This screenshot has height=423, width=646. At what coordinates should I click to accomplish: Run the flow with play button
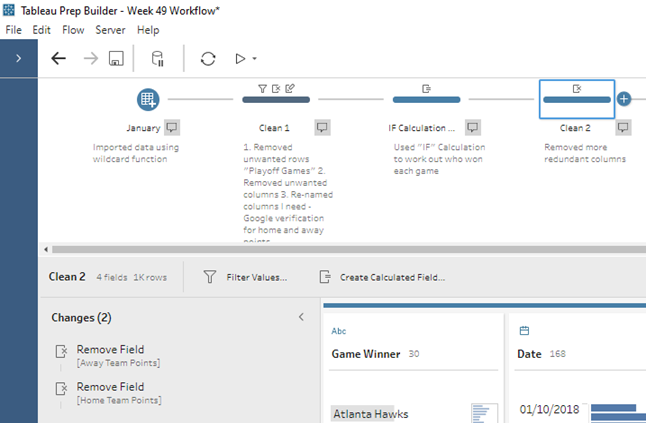pos(240,58)
